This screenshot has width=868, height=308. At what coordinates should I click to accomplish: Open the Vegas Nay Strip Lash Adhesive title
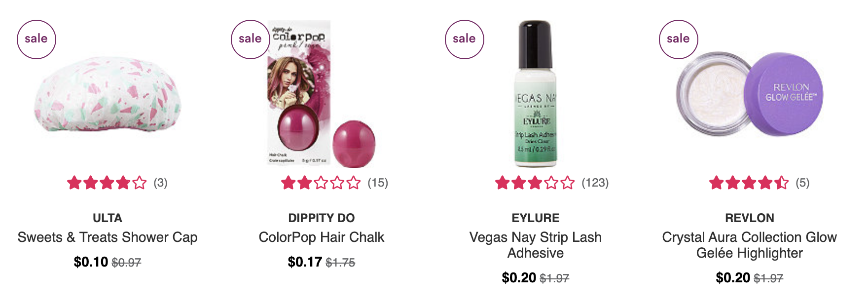[536, 245]
